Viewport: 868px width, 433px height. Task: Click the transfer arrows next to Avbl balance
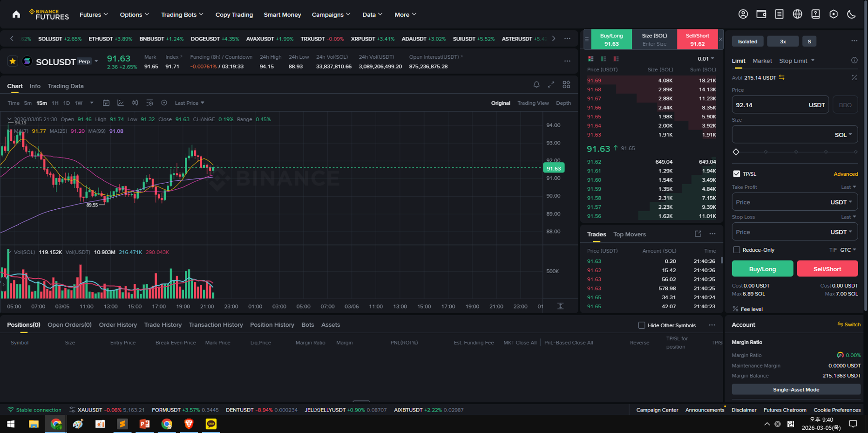pos(782,77)
